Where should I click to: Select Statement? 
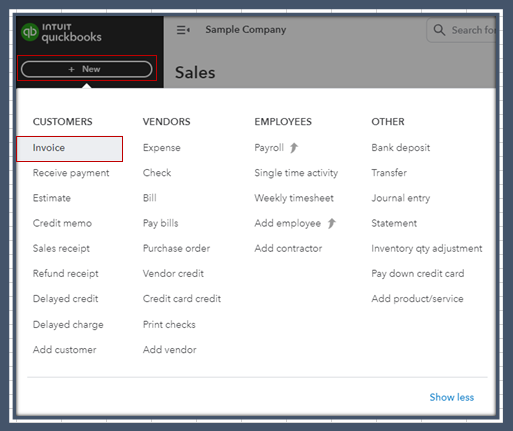tap(394, 223)
